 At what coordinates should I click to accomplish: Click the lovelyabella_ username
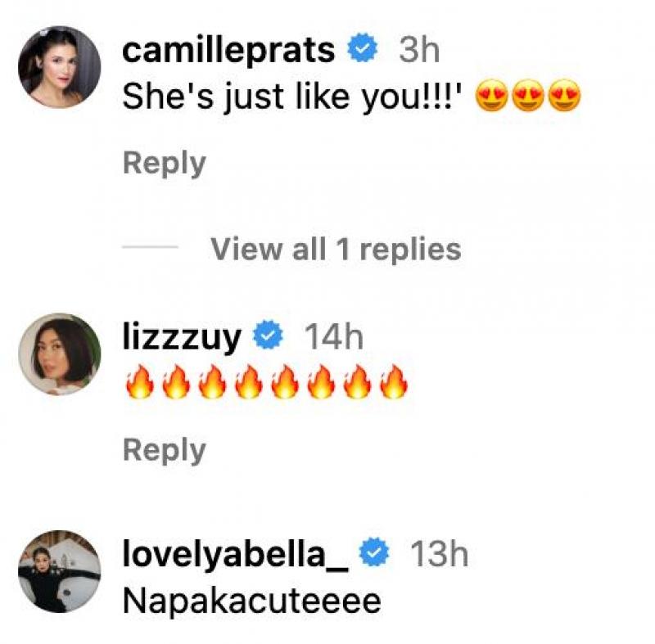click(236, 555)
